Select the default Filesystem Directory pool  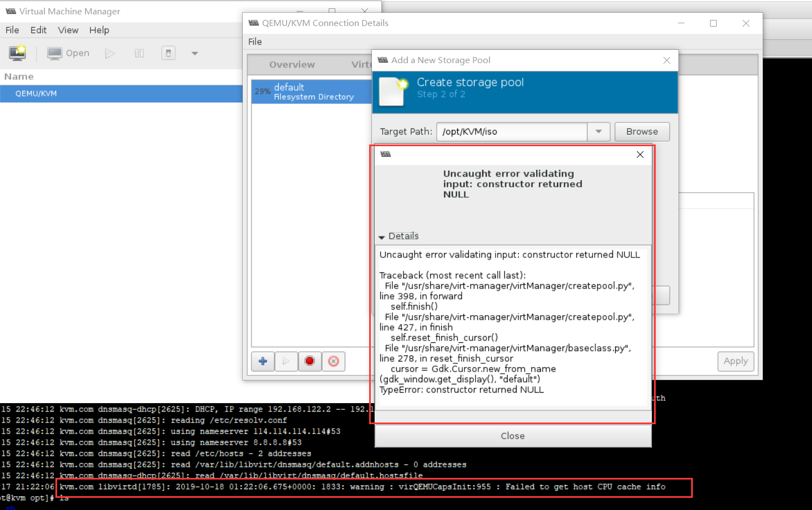[311, 91]
